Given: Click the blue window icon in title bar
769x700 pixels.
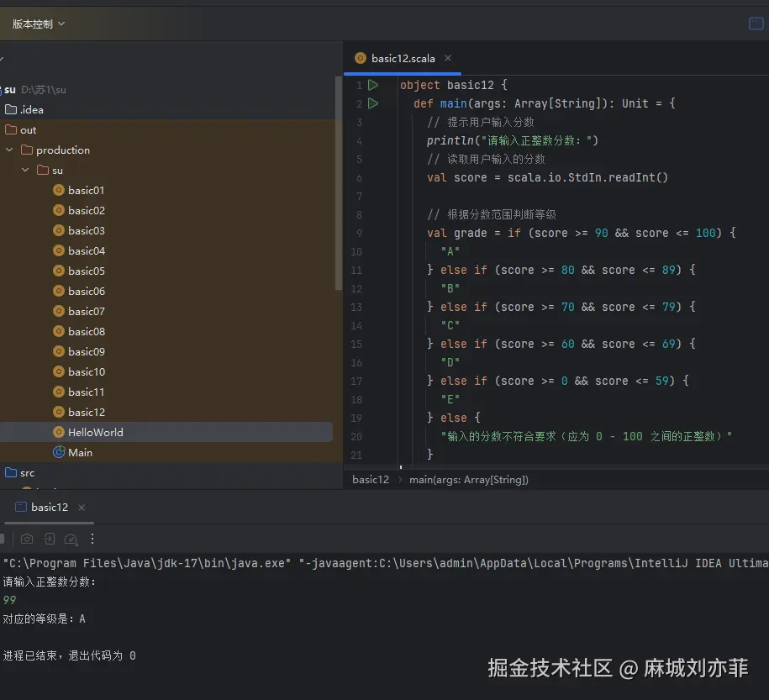Looking at the screenshot, I should (756, 24).
